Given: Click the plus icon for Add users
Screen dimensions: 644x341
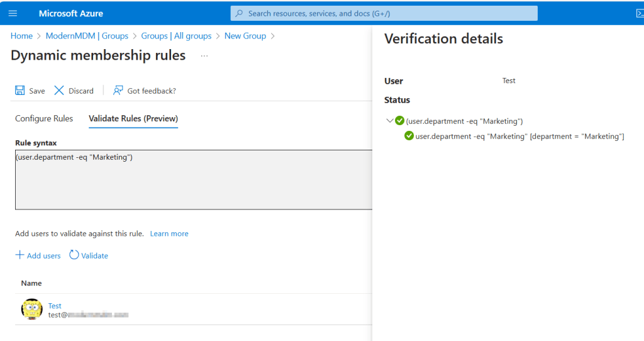Looking at the screenshot, I should point(19,255).
